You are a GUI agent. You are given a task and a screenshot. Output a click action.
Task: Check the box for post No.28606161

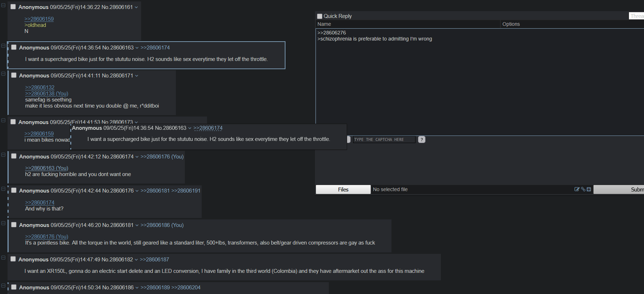tap(13, 7)
